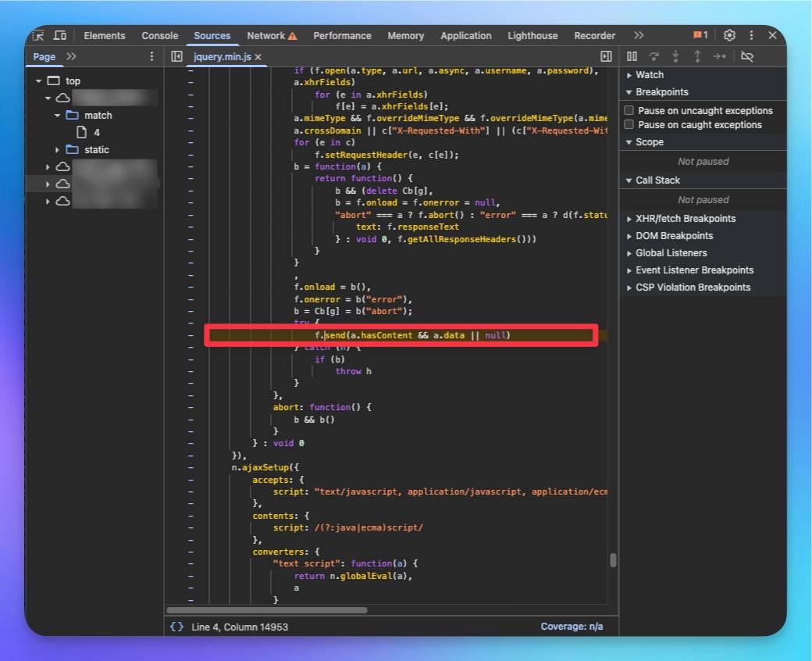
Task: Click the Coverage: n/a link
Action: point(572,627)
